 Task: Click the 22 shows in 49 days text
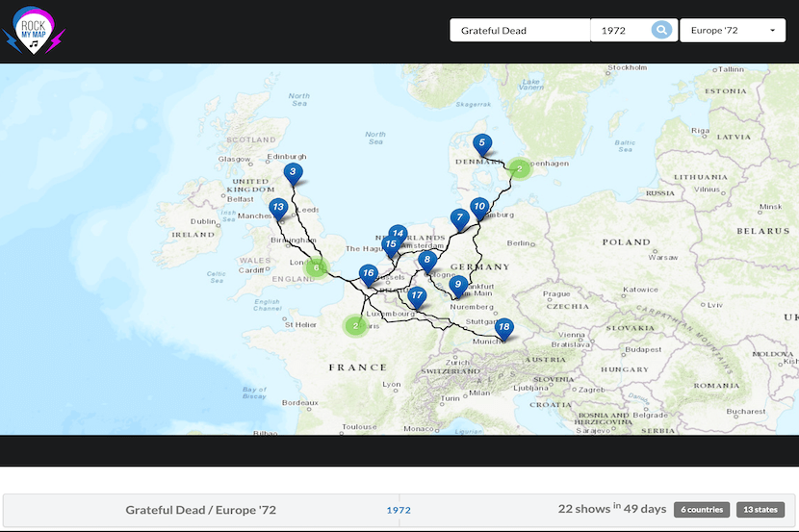612,509
